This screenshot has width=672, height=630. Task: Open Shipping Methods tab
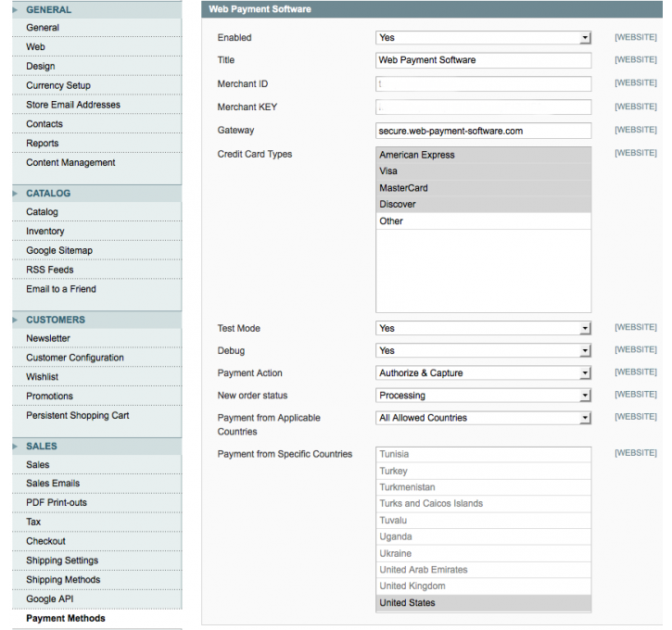click(96, 579)
